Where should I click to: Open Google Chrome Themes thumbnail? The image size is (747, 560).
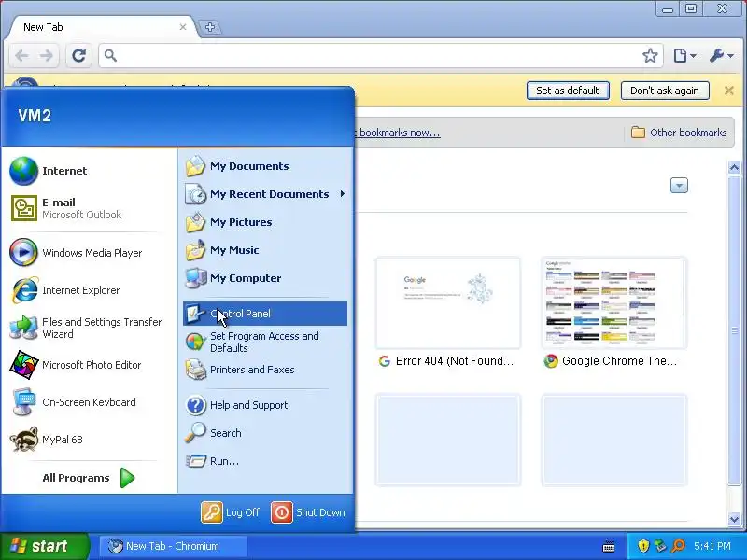point(614,303)
